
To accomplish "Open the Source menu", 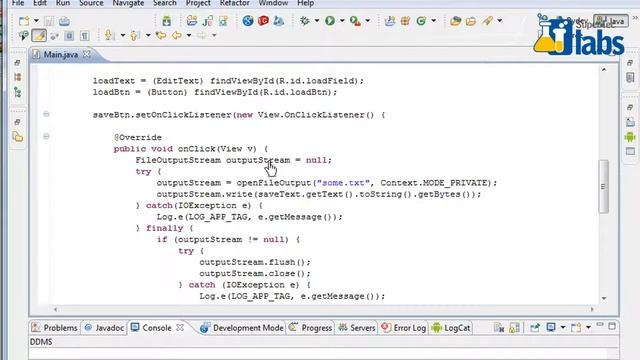I will 91,3.
